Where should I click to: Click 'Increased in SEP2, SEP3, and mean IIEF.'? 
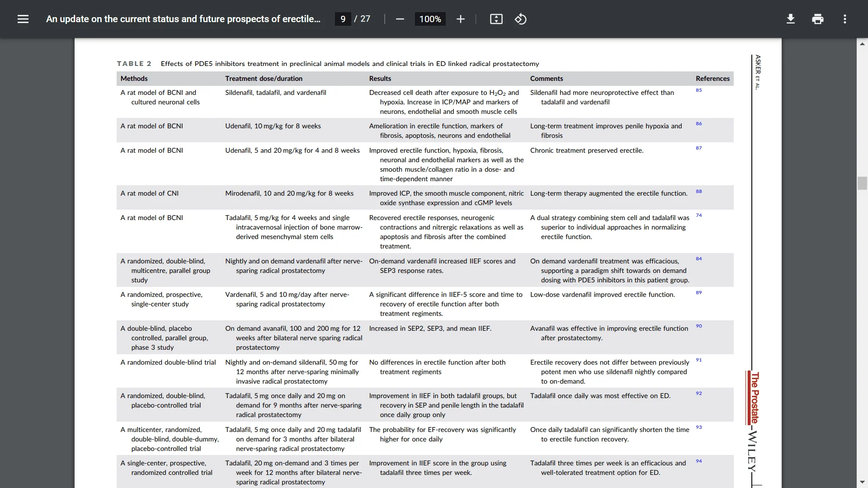[430, 328]
